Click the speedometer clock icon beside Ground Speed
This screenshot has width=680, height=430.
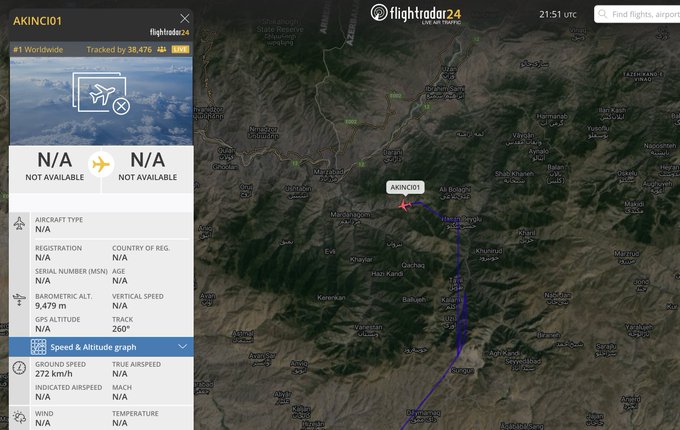pyautogui.click(x=19, y=368)
